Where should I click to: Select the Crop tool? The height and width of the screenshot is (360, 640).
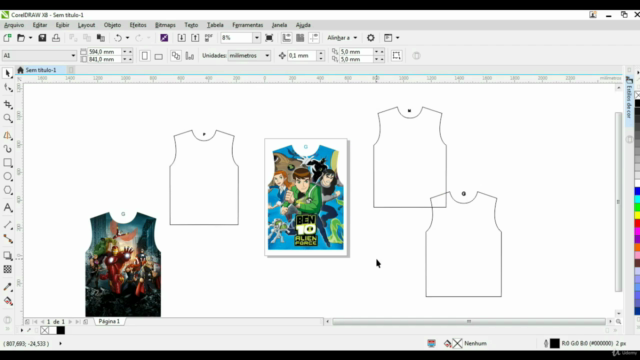tap(8, 104)
